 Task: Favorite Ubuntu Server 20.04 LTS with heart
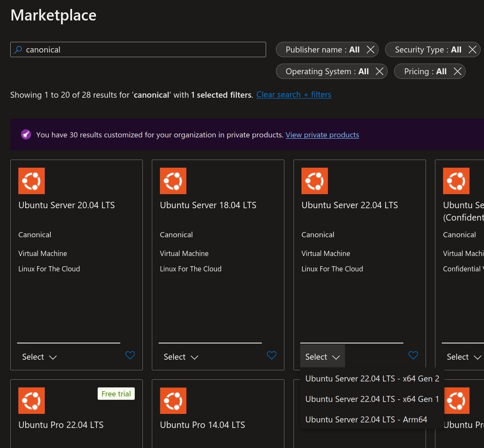(x=130, y=355)
